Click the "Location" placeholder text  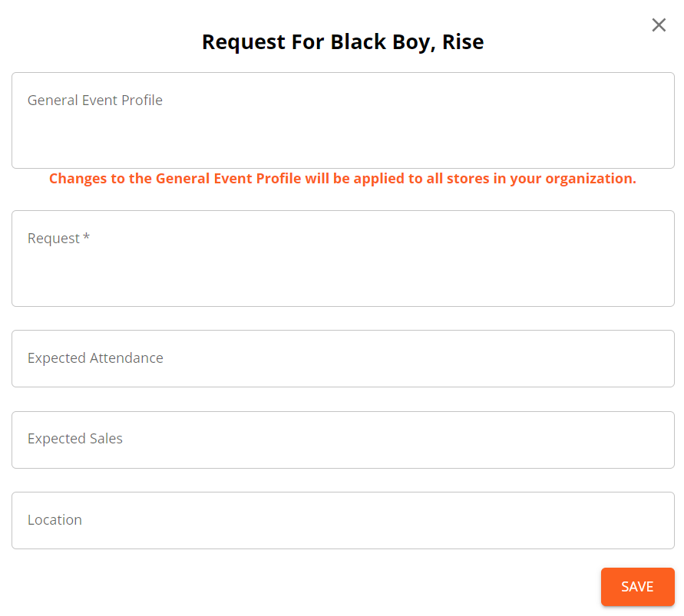55,520
